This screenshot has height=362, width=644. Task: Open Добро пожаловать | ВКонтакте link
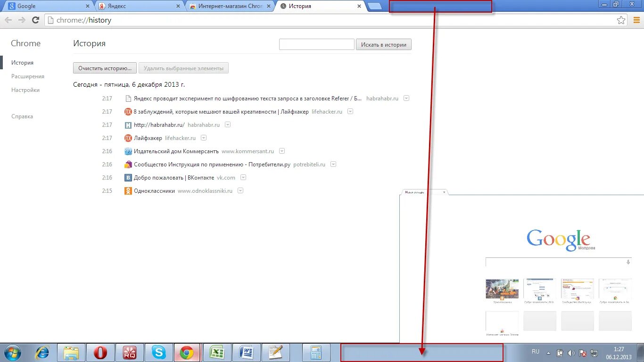click(x=174, y=178)
